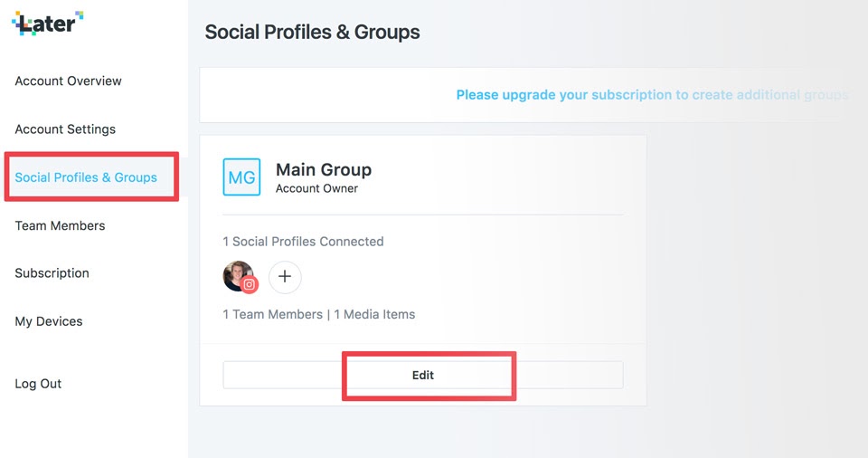Image resolution: width=868 pixels, height=458 pixels.
Task: Click the MG group badge icon
Action: (241, 177)
